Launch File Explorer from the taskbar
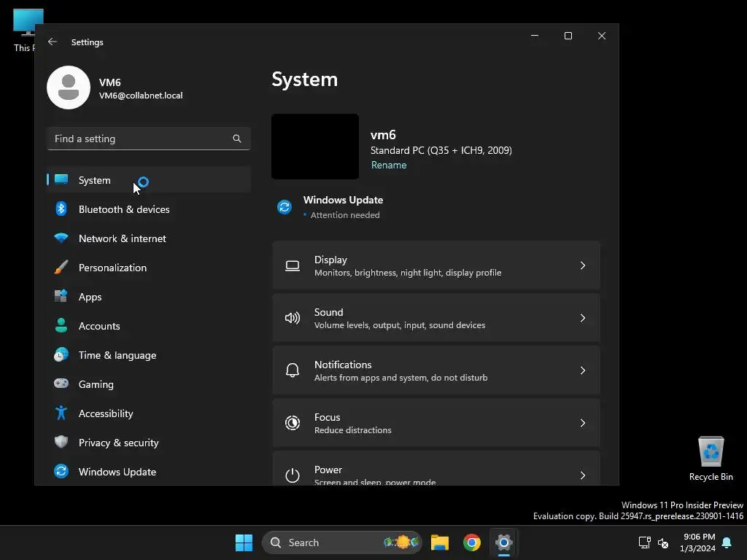 coord(440,542)
